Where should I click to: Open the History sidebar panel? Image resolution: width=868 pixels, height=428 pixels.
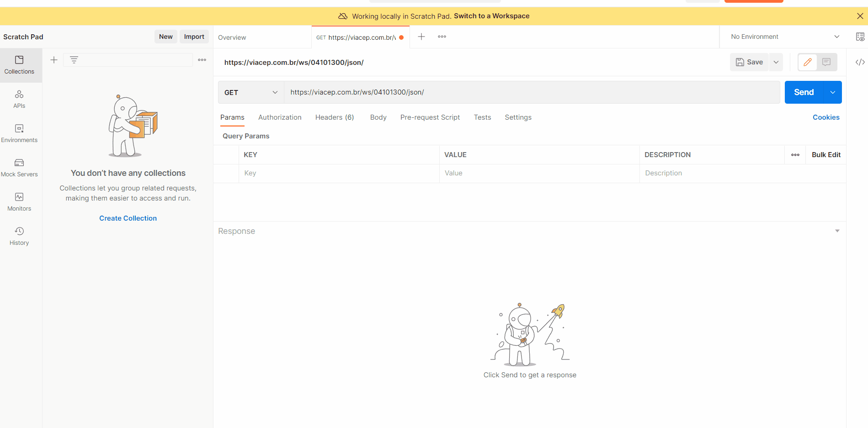tap(19, 236)
